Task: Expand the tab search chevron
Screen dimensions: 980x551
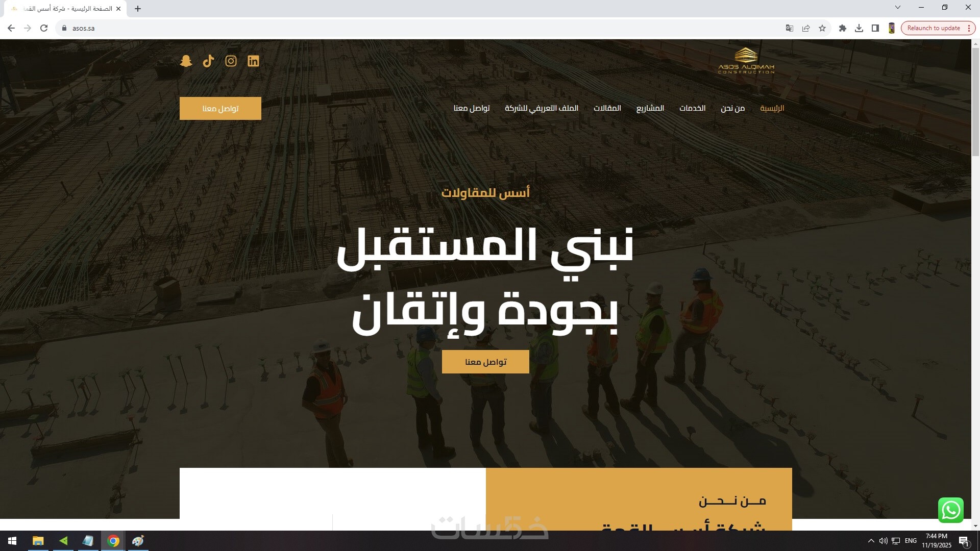Action: (898, 7)
